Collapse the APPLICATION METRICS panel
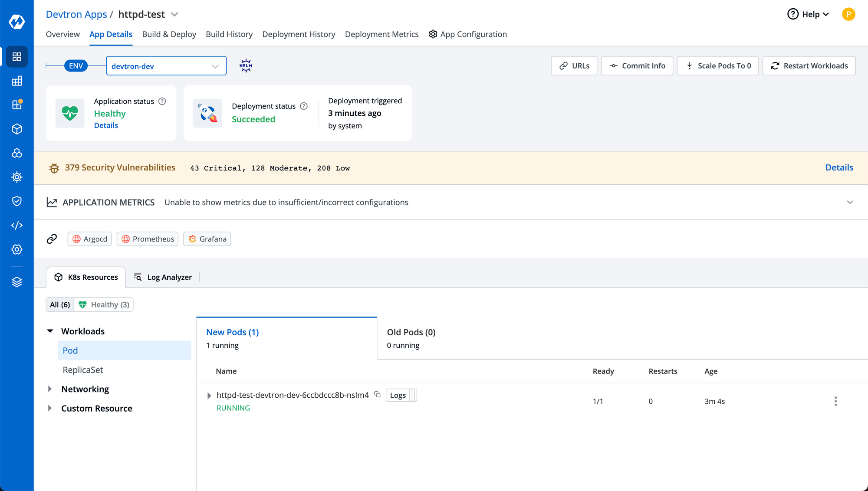The image size is (868, 491). [850, 201]
